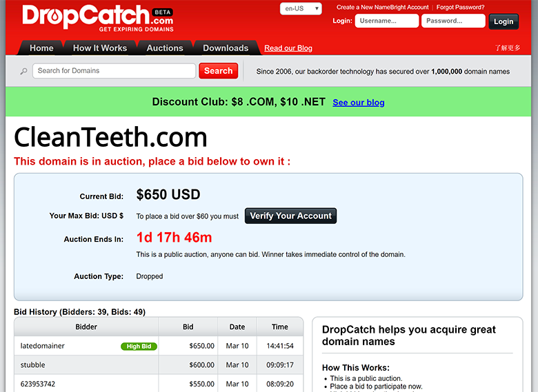This screenshot has width=538, height=392.
Task: Open the Home tab
Action: coord(41,48)
